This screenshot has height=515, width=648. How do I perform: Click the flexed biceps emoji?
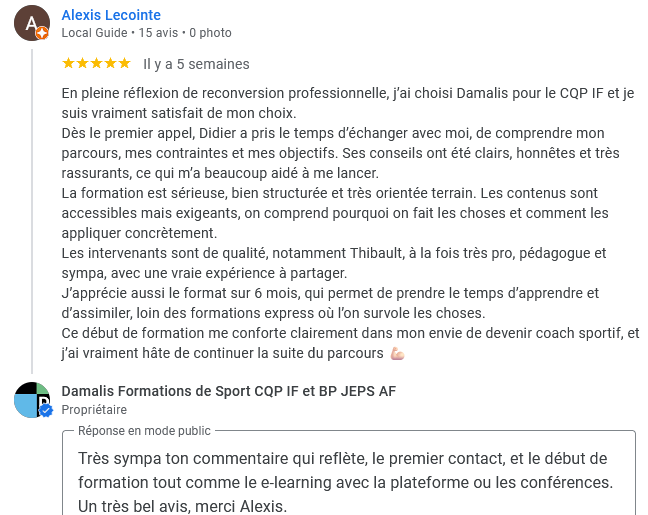point(398,354)
